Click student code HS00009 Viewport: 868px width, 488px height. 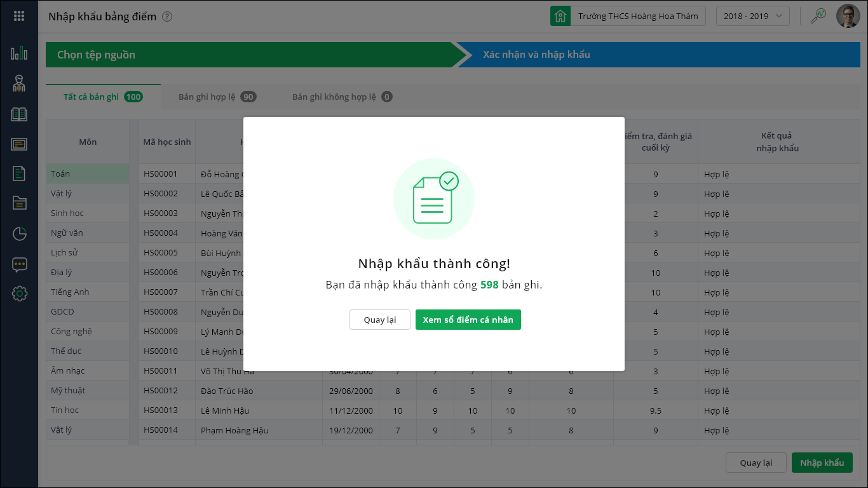click(x=161, y=332)
